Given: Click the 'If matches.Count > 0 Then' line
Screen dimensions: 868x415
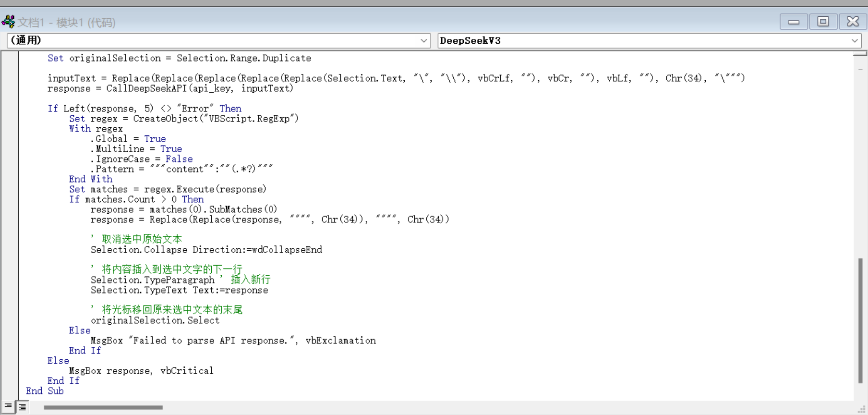Looking at the screenshot, I should 136,199.
